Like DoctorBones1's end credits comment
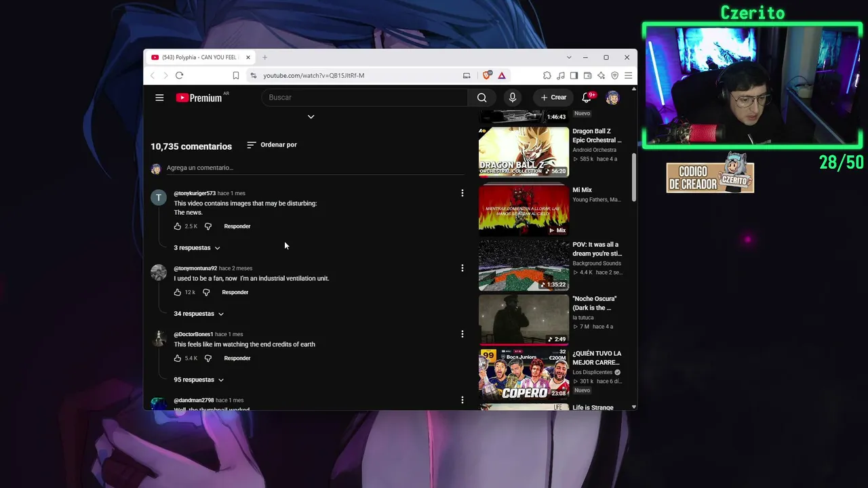 178,358
